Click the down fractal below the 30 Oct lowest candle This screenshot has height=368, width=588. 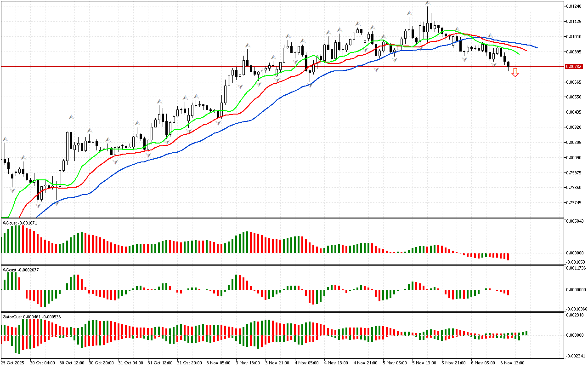pyautogui.click(x=39, y=205)
